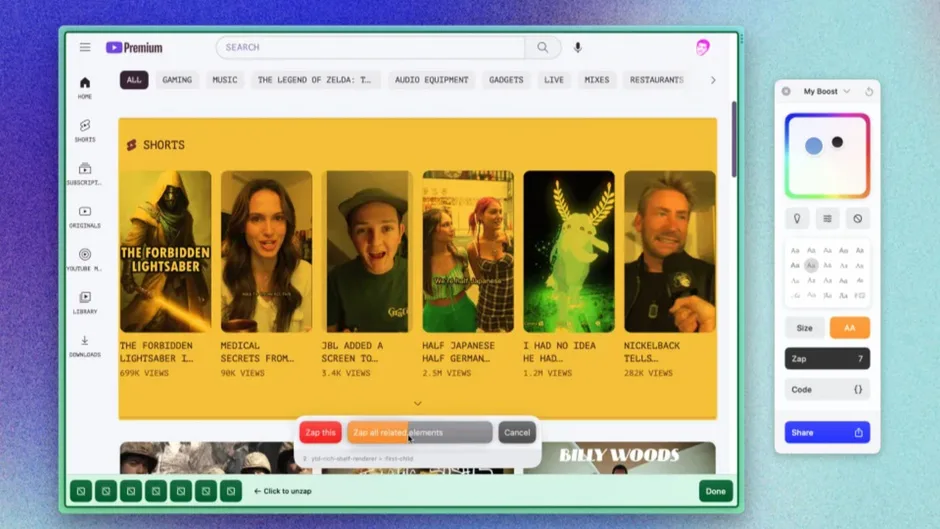Reset the boost with circular arrow icon
Screen dimensions: 940x529
[x=869, y=92]
